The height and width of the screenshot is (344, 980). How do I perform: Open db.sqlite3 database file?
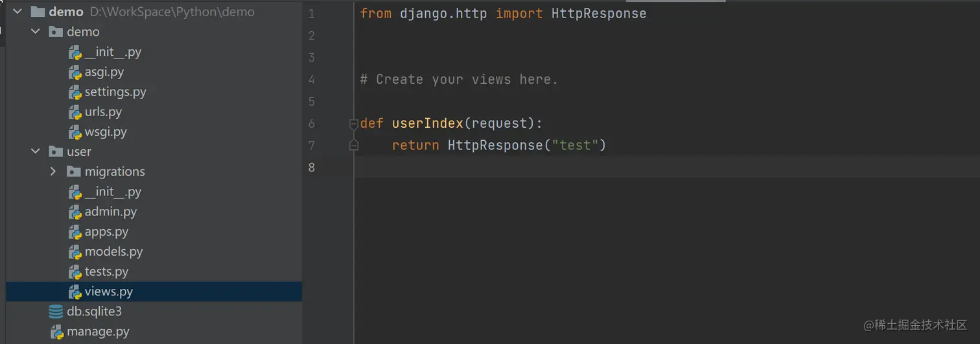click(94, 312)
